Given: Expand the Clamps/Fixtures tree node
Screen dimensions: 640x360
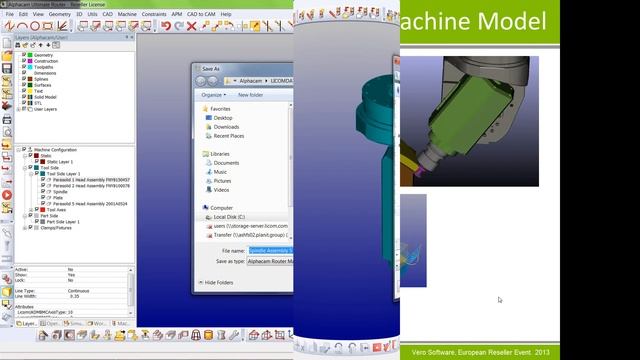Looking at the screenshot, I should click(24, 228).
